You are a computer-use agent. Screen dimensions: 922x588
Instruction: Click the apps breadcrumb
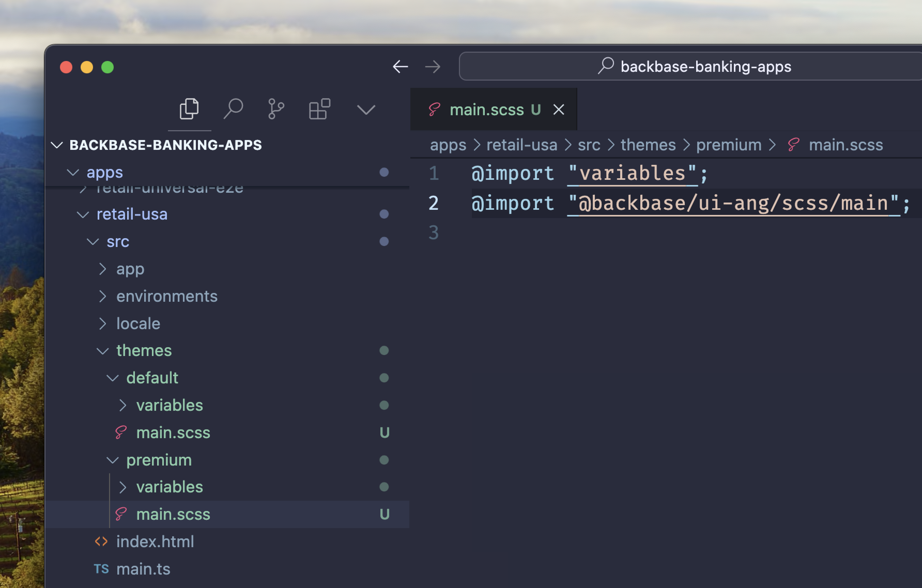pyautogui.click(x=448, y=145)
